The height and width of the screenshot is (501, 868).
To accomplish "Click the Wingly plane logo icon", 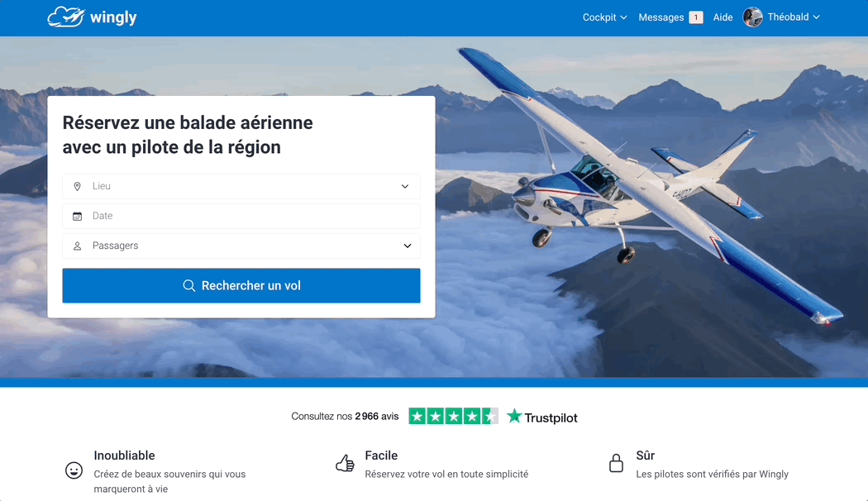I will (x=66, y=17).
